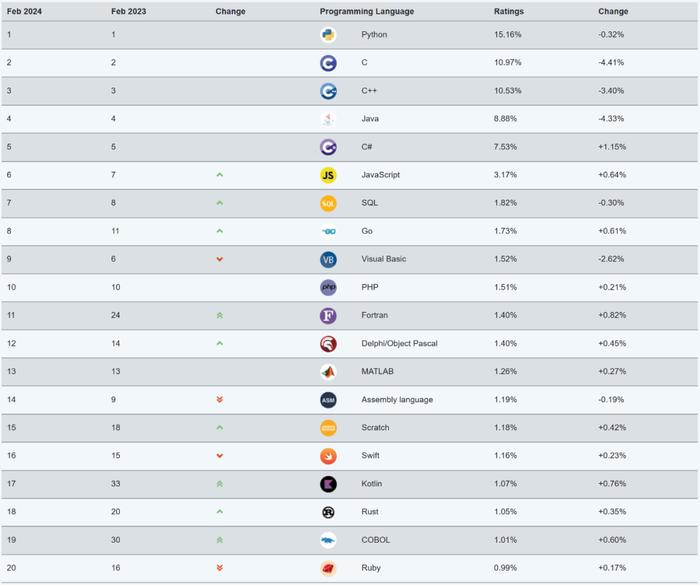Click the Kotlin logo icon
This screenshot has height=585, width=700.
328,484
